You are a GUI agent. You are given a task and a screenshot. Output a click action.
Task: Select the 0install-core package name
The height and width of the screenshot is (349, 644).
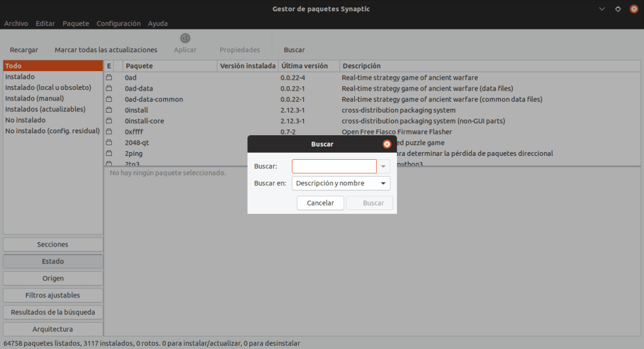[x=144, y=121]
